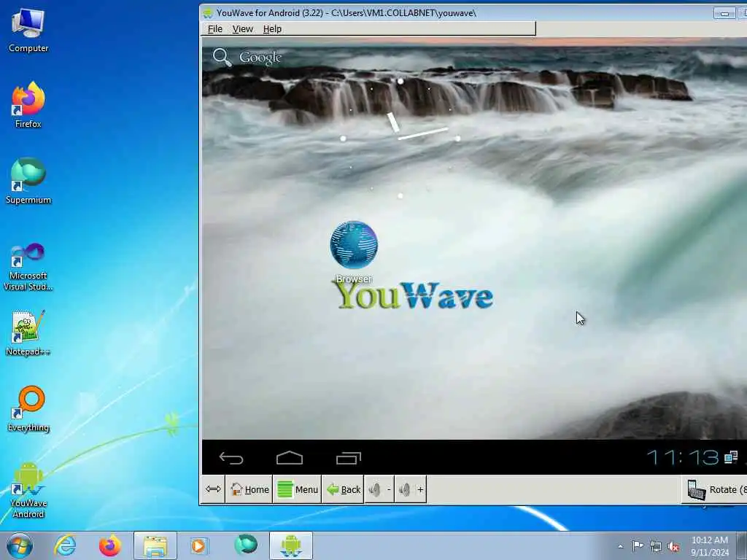Click the 11:13 clock in Android status bar
This screenshot has width=747, height=560.
pyautogui.click(x=682, y=458)
